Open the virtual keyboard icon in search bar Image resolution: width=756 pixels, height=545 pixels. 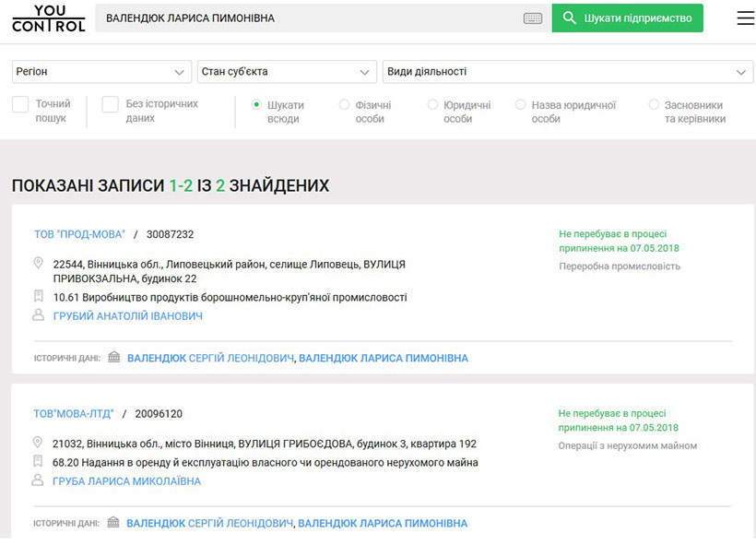click(533, 18)
